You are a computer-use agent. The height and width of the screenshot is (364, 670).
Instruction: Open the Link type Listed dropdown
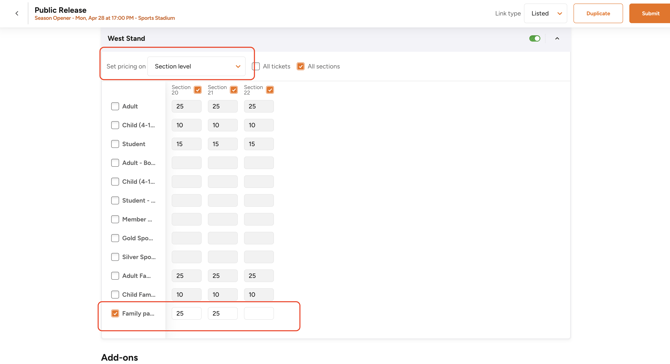[x=546, y=13]
